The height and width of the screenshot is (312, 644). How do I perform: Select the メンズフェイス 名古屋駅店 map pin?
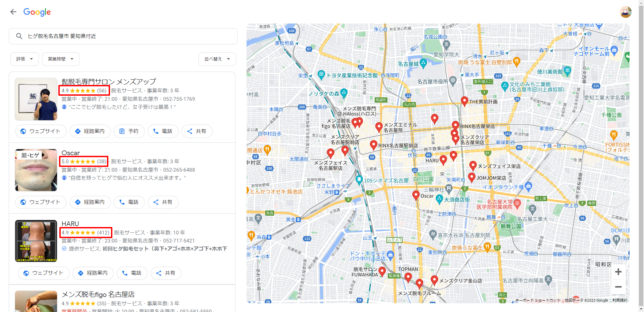click(x=331, y=153)
